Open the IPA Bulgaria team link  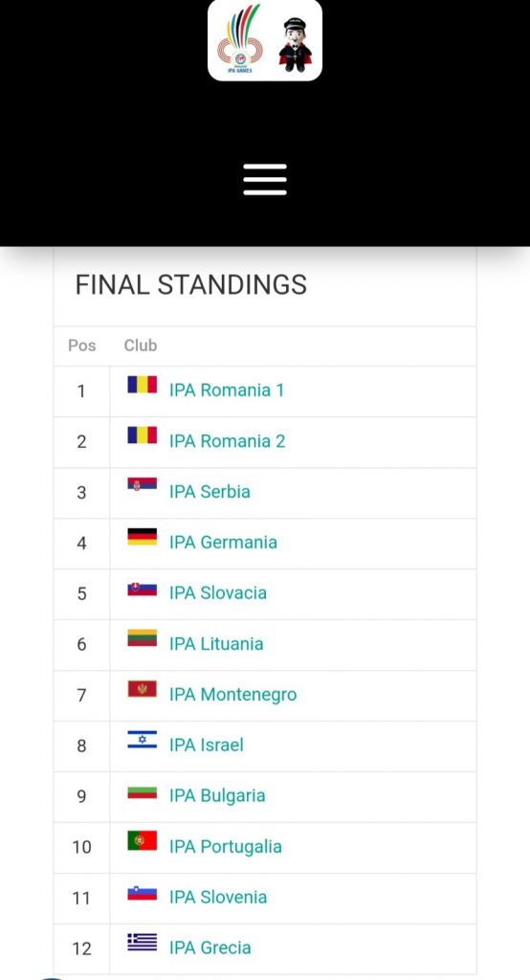(217, 795)
